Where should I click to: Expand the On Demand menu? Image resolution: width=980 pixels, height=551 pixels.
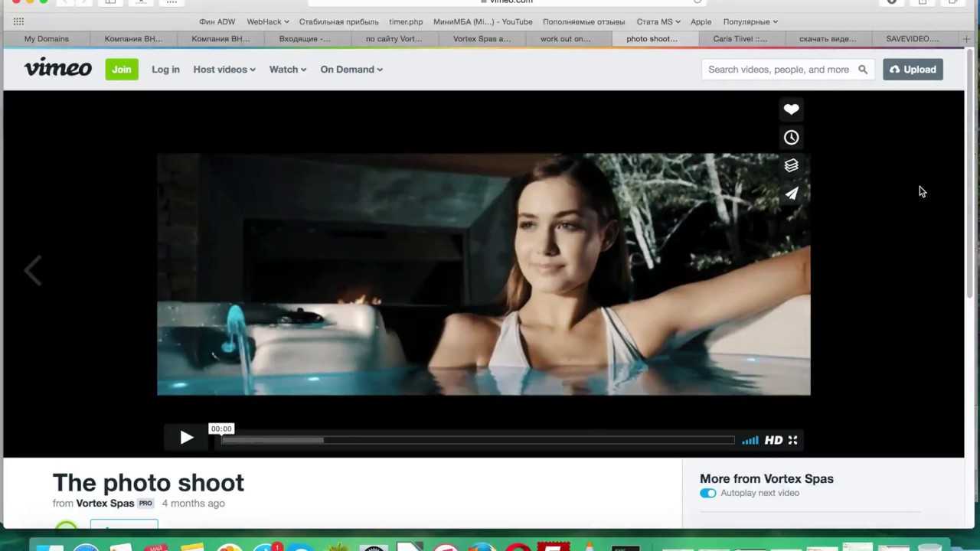click(351, 70)
